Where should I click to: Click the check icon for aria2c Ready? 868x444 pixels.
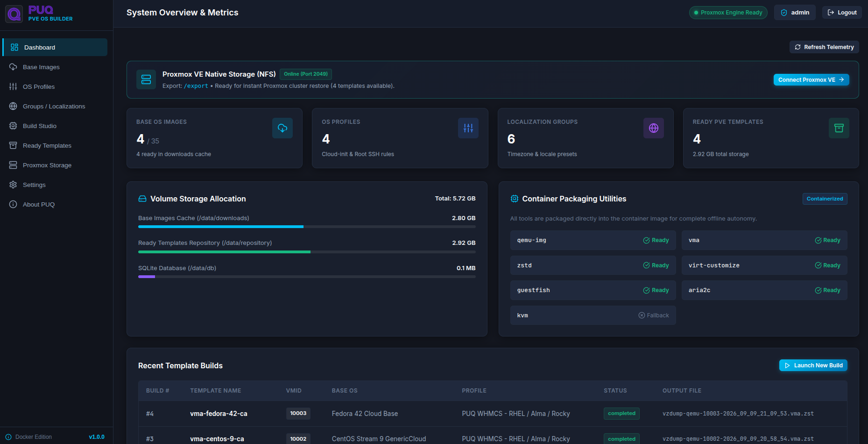pyautogui.click(x=819, y=290)
